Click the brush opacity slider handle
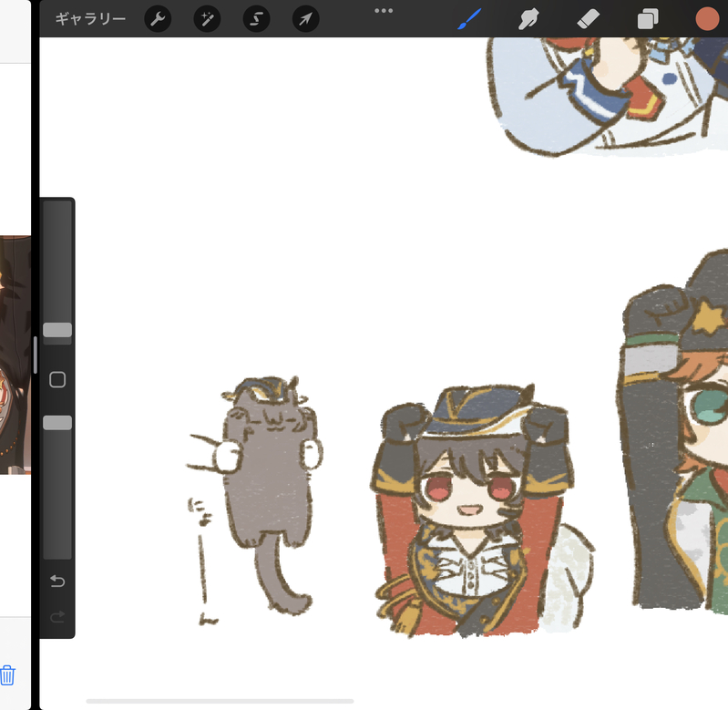Screen dimensions: 728x710 57,423
